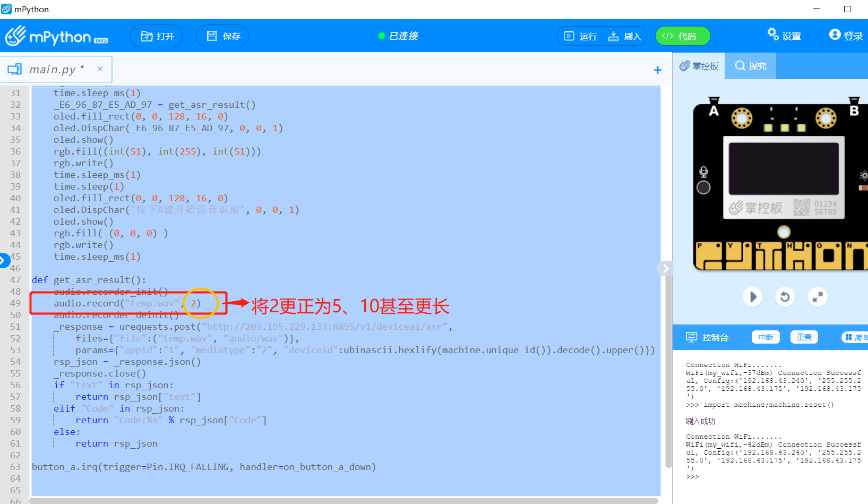Click the 保存 floppy disk icon

point(212,36)
